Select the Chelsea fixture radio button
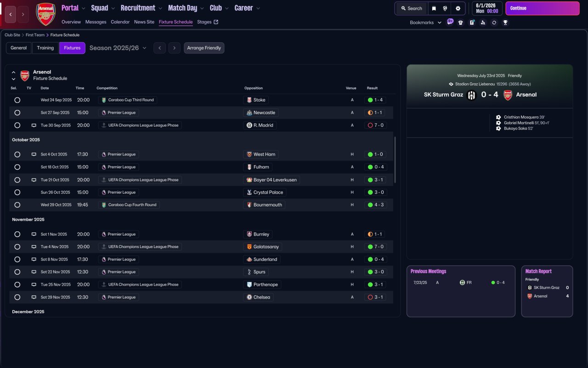This screenshot has width=588, height=368. [17, 297]
